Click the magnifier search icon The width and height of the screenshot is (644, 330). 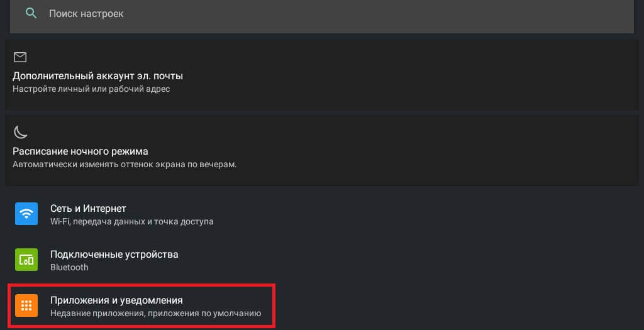point(31,13)
